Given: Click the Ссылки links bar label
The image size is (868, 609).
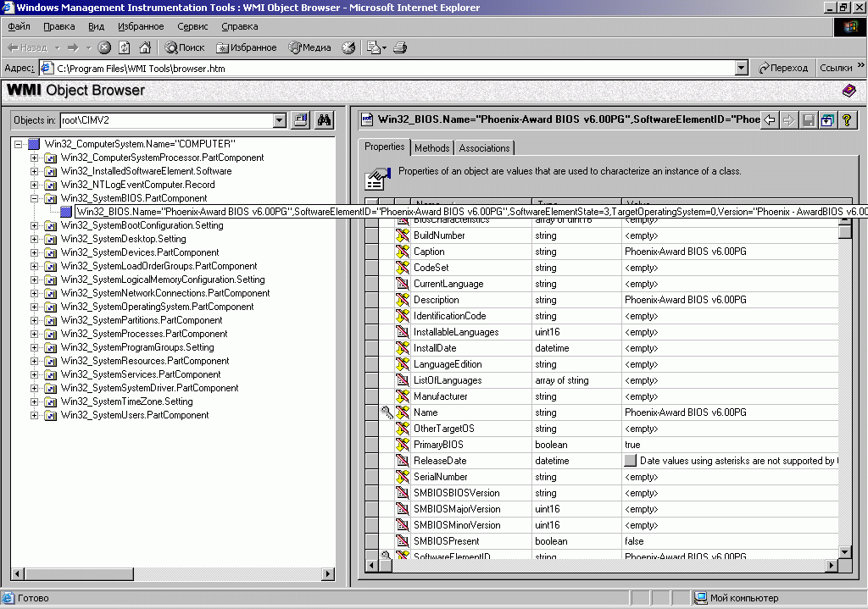Looking at the screenshot, I should [836, 68].
